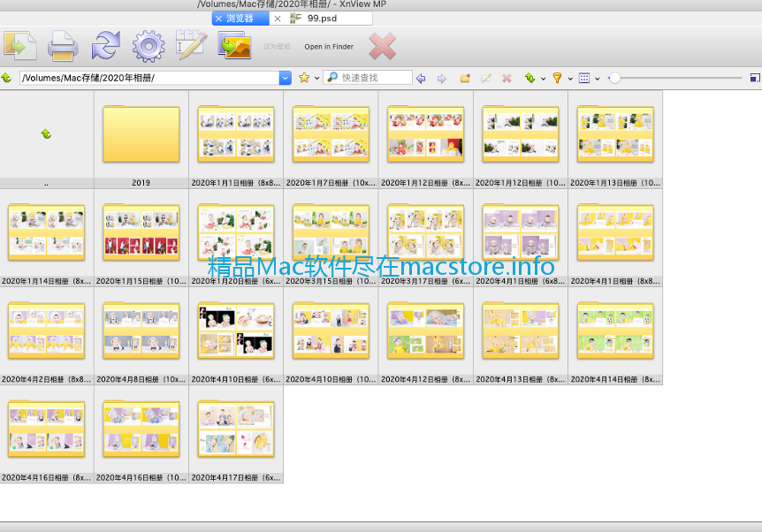The height and width of the screenshot is (532, 762).
Task: Click the new folder icon in address bar
Action: pyautogui.click(x=465, y=78)
